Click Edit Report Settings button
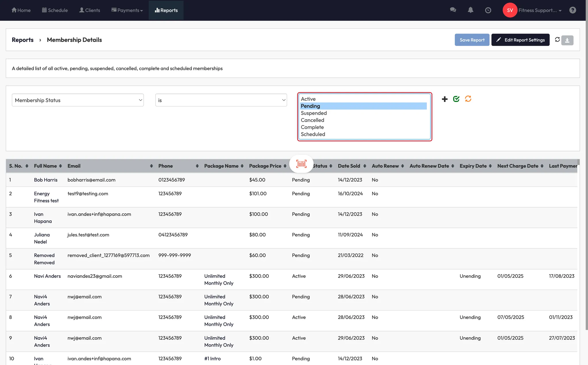 (520, 40)
